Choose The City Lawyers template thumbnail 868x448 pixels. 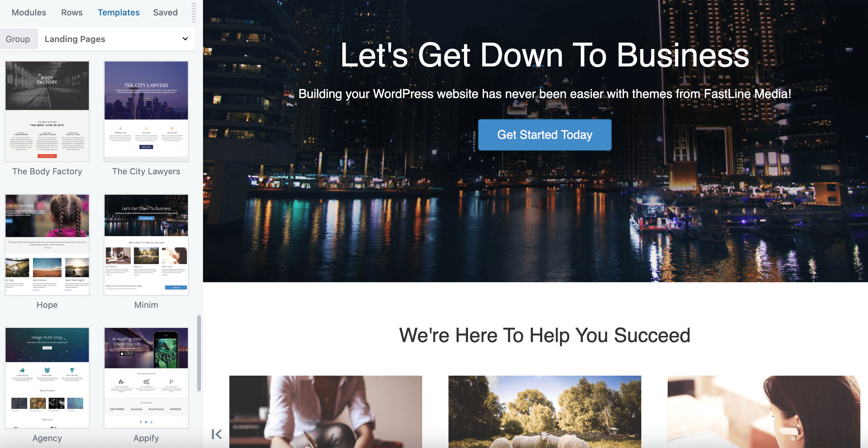pos(146,111)
